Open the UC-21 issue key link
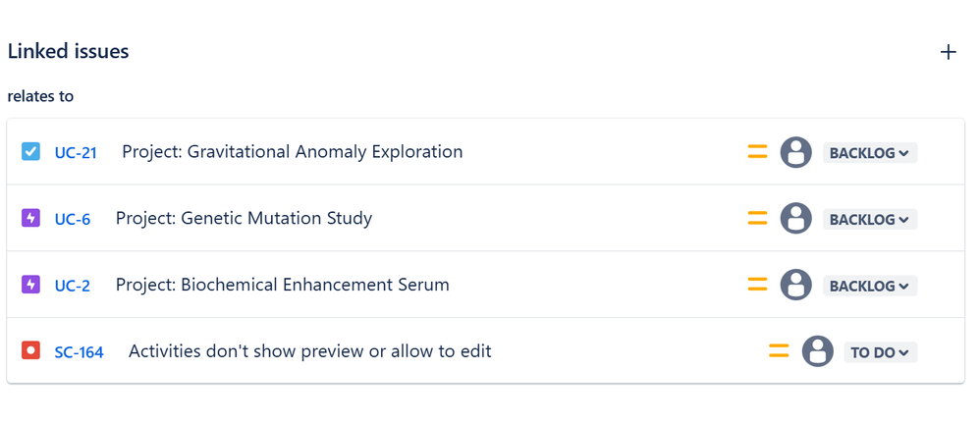 click(x=76, y=152)
